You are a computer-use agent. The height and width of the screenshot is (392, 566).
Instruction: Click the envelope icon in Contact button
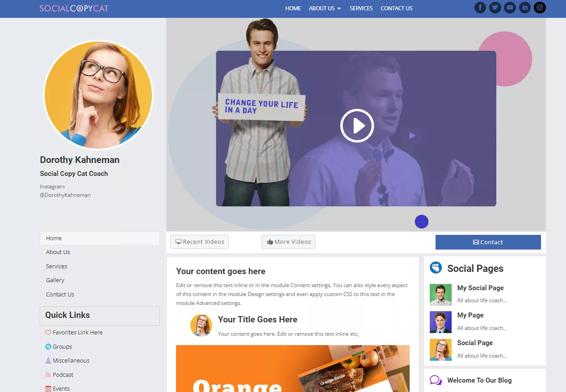476,242
